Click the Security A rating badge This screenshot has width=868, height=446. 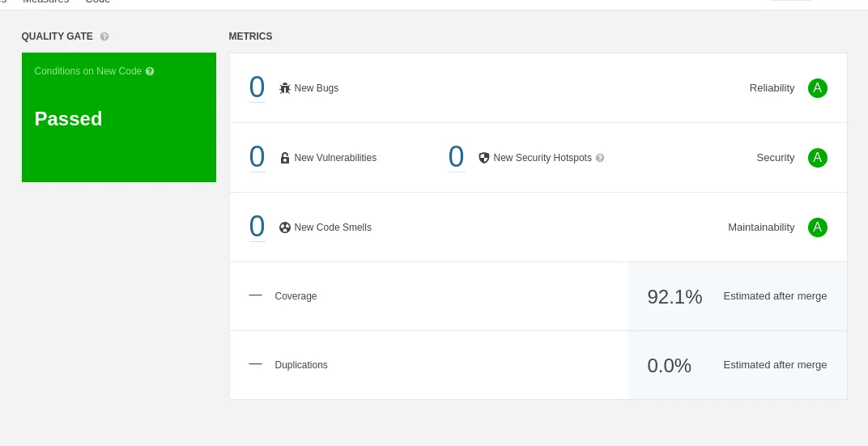click(818, 158)
